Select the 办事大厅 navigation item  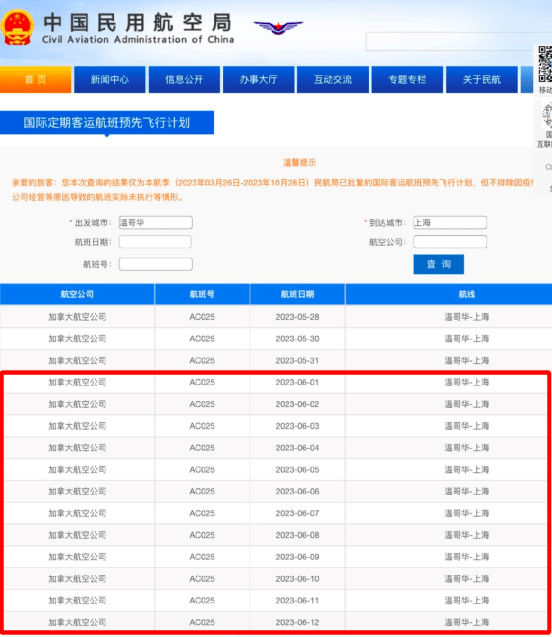tap(258, 80)
